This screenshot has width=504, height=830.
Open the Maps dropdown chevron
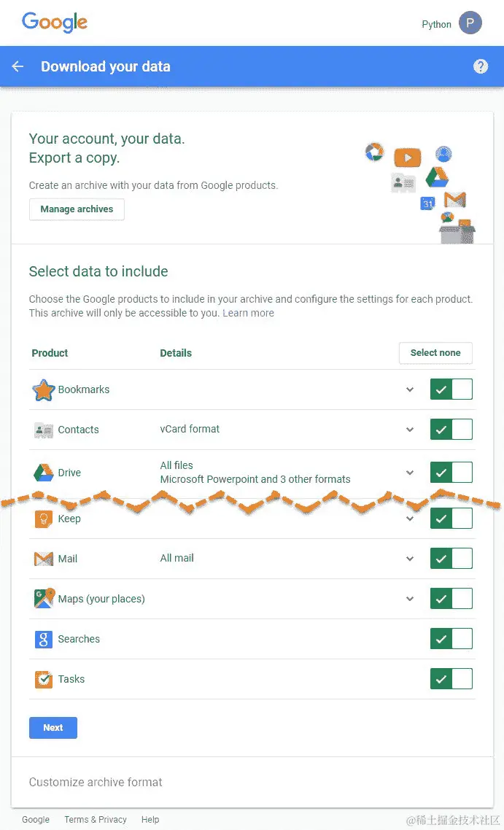[x=410, y=599]
